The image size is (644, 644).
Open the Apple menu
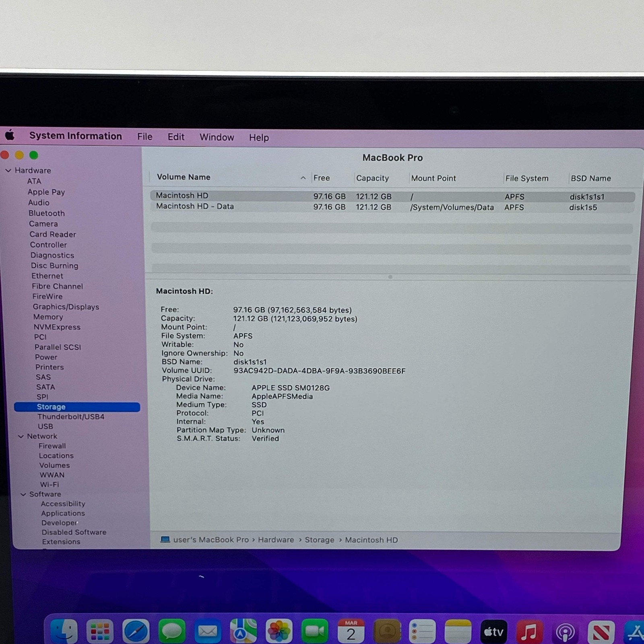[x=10, y=135]
